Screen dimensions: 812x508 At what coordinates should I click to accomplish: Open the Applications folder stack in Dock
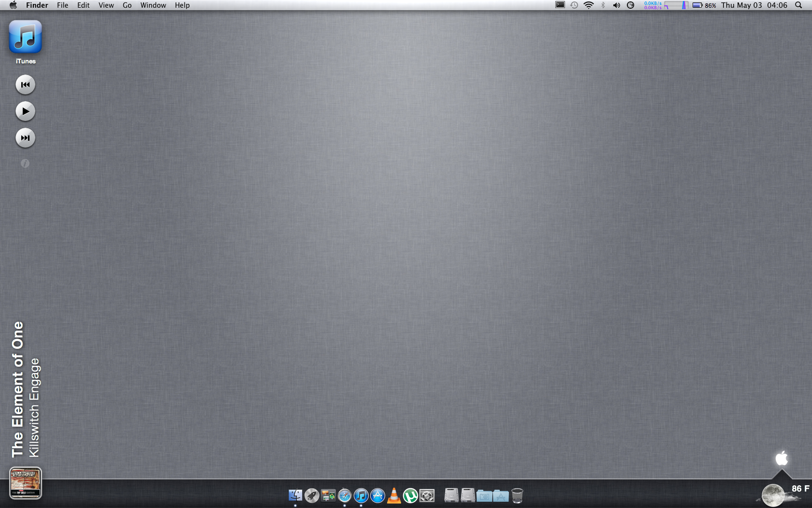[x=501, y=496]
